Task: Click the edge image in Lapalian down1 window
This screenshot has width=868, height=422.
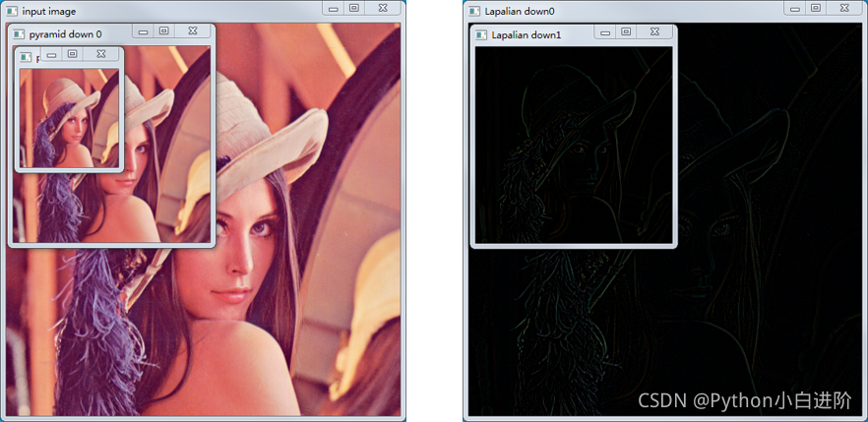Action: pos(574,145)
